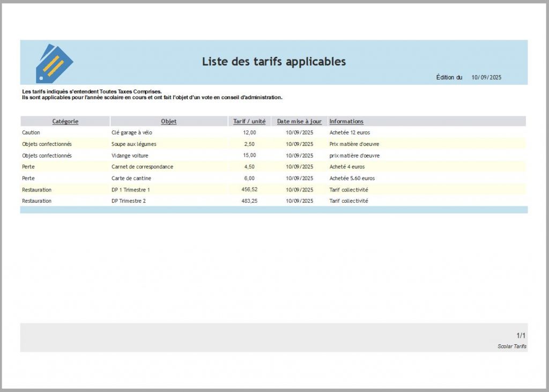Click the 'Tarif / unité' column header
Viewport: 549px width, 392px height.
[x=249, y=121]
